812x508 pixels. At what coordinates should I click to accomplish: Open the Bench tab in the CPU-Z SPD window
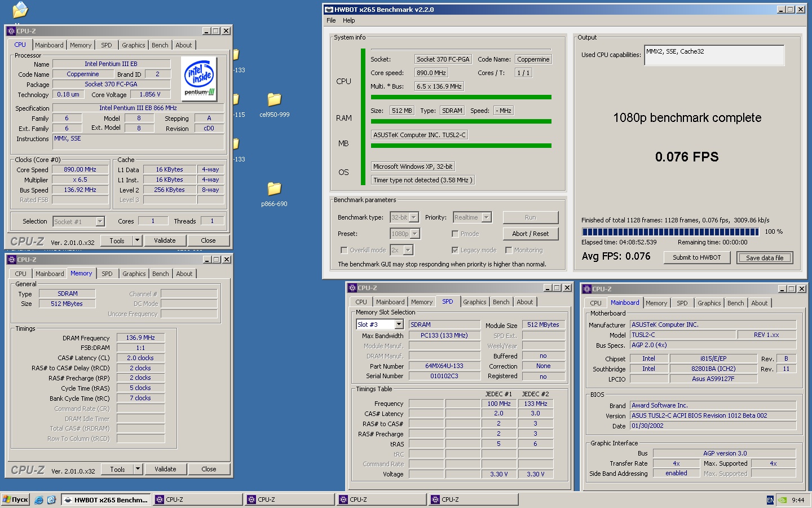click(x=501, y=302)
